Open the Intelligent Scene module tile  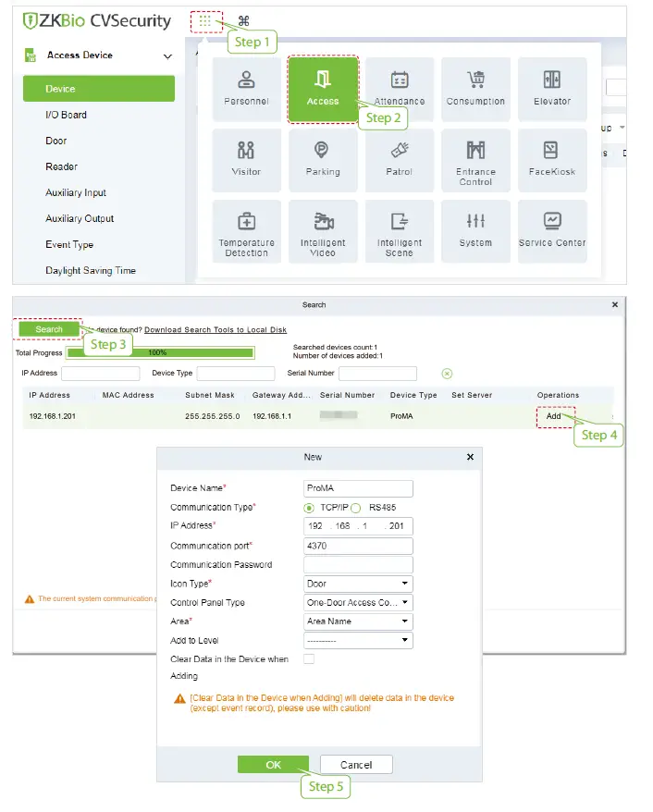pyautogui.click(x=400, y=231)
